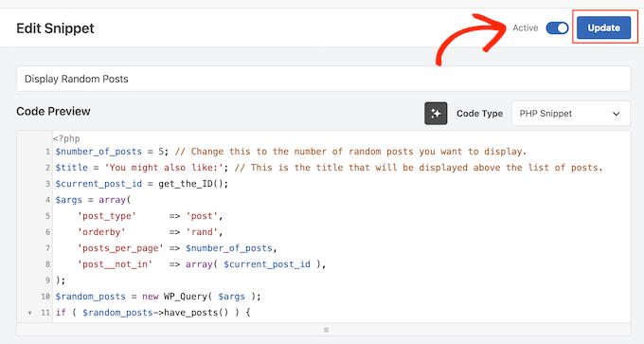The height and width of the screenshot is (344, 644).
Task: Click 'orderby' key on line 6
Action: click(x=101, y=232)
